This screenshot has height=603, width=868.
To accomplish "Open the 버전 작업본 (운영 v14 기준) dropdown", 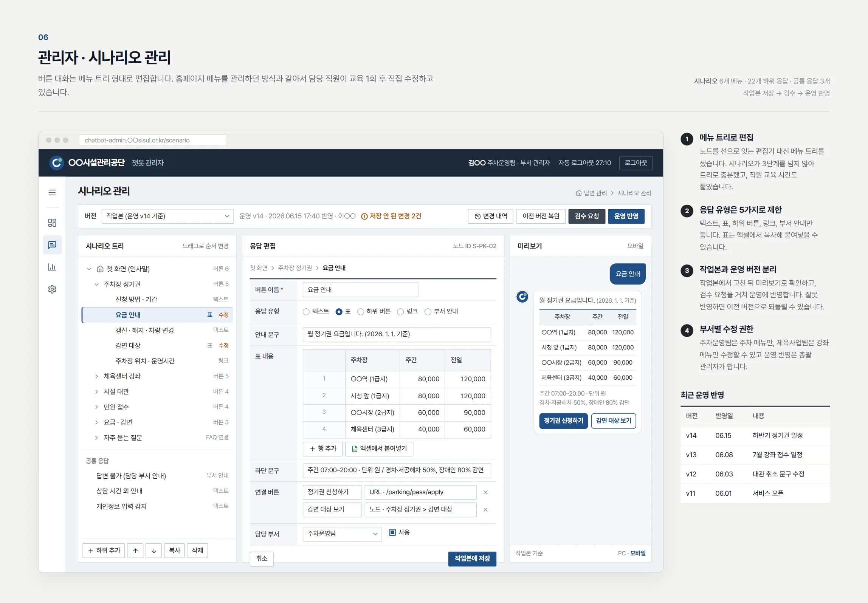I will [167, 216].
